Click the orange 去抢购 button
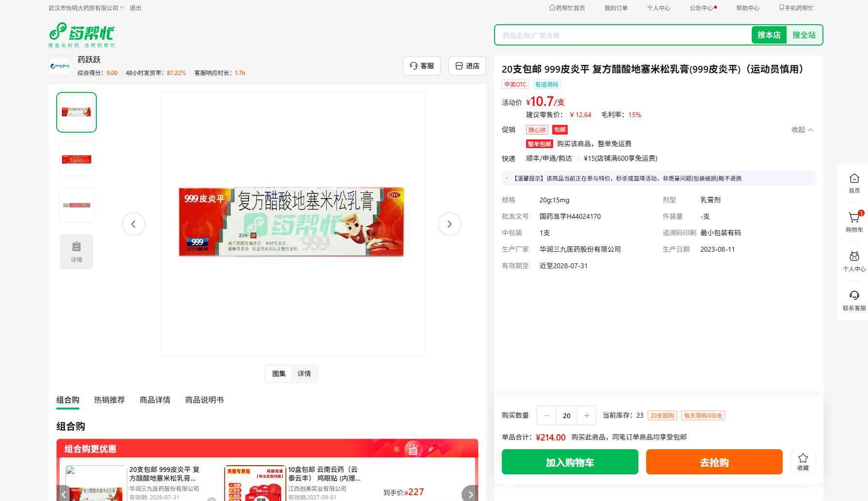Image resolution: width=868 pixels, height=501 pixels. click(x=714, y=462)
